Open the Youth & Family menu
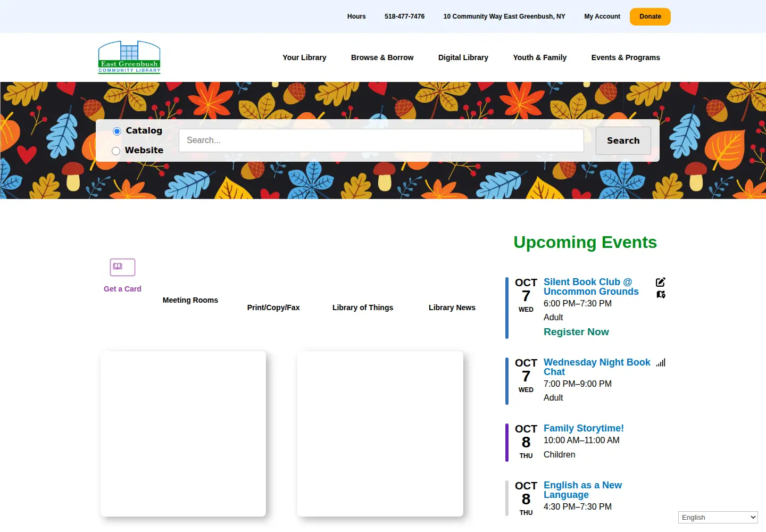 pos(539,57)
